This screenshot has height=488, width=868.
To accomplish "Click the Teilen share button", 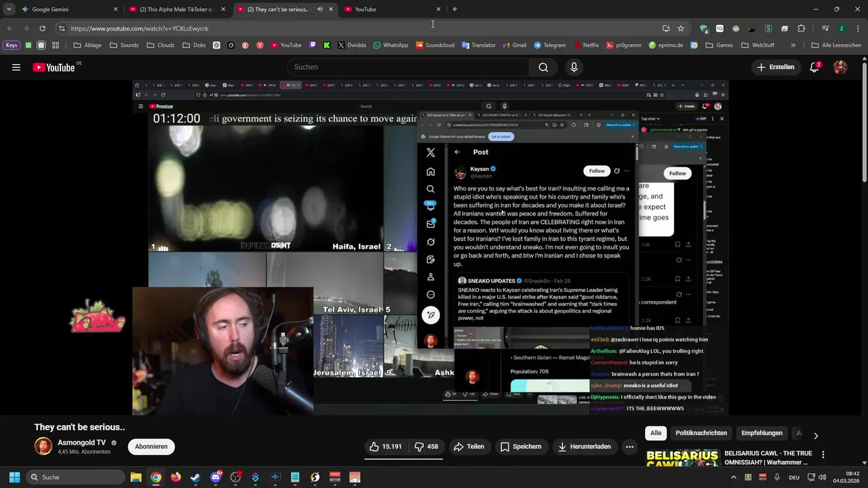I will 469,447.
